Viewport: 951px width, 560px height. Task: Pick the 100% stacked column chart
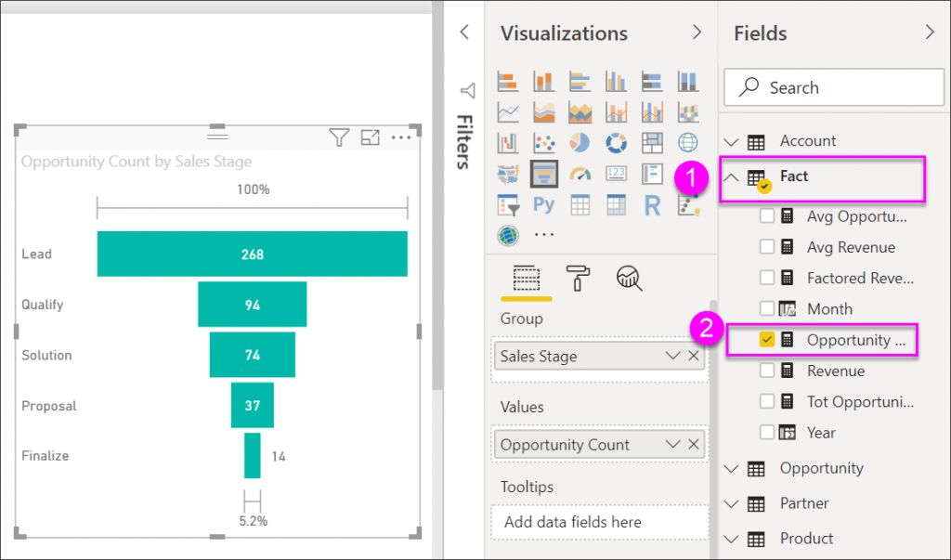pos(688,82)
